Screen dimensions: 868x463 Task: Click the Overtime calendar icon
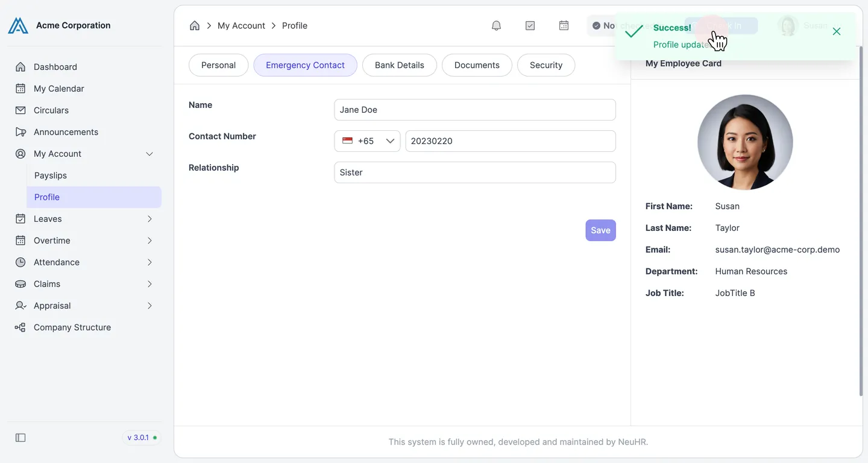click(20, 241)
